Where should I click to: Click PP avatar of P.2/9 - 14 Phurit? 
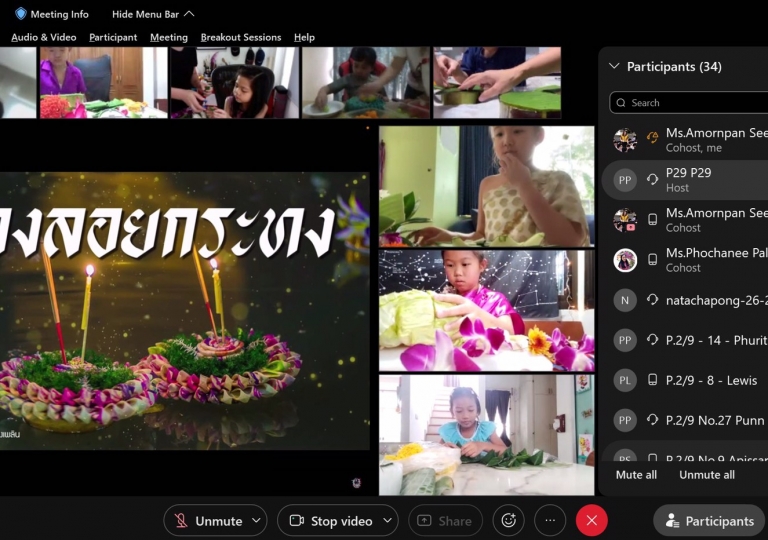tap(625, 340)
